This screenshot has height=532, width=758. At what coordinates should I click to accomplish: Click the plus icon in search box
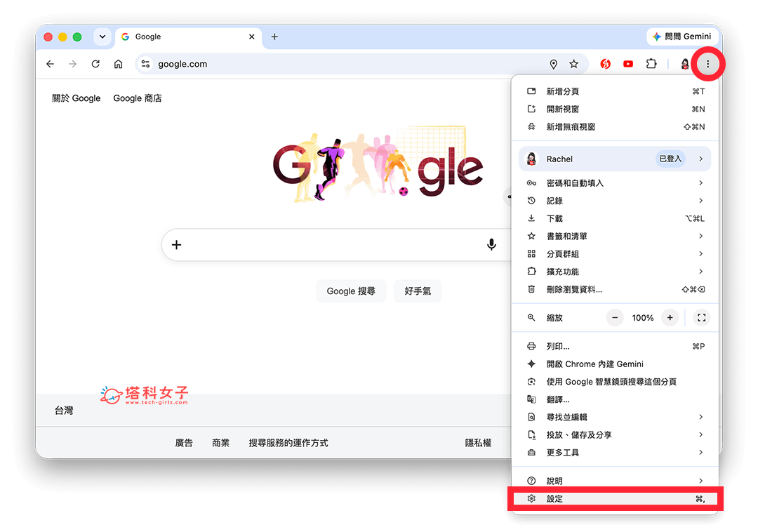[176, 245]
